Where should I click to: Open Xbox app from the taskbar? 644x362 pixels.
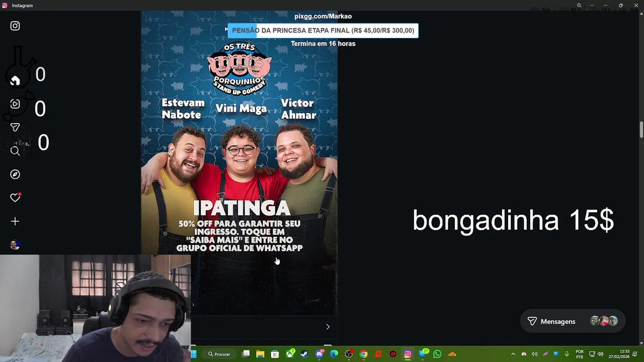(x=290, y=354)
